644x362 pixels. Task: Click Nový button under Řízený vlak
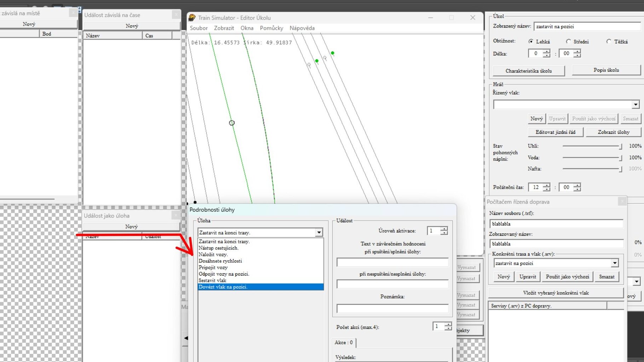point(536,119)
